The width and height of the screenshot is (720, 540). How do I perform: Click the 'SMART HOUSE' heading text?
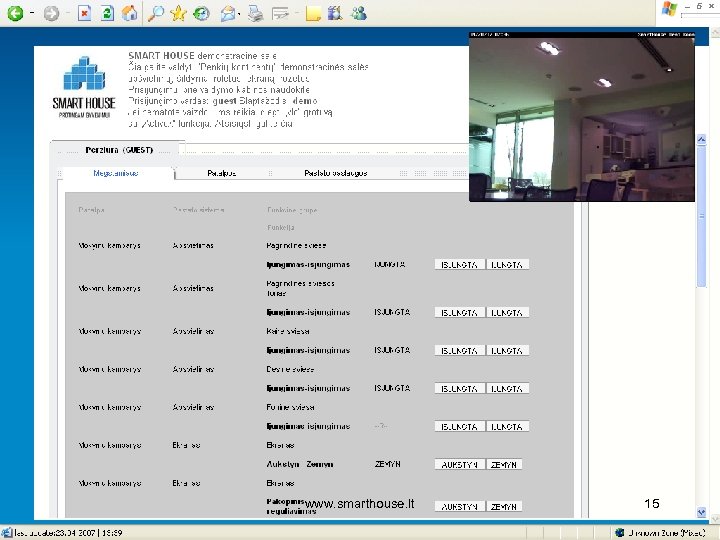(x=161, y=56)
